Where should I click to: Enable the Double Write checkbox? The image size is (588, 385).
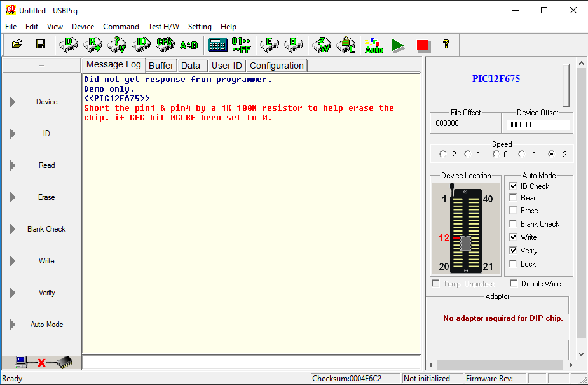[514, 283]
